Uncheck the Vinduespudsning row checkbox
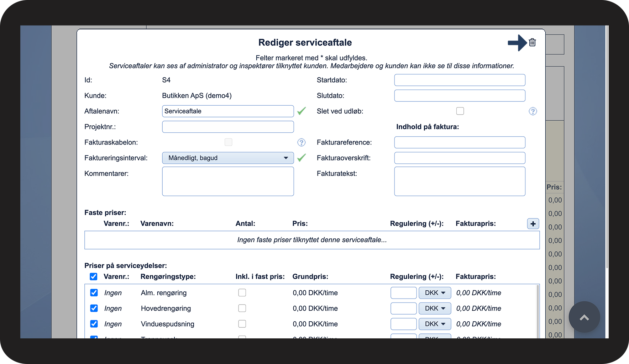This screenshot has height=364, width=629. click(x=94, y=324)
